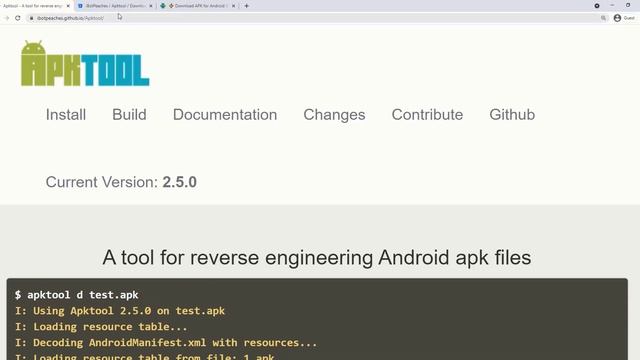Close the Download APK for Android tab

click(x=233, y=6)
